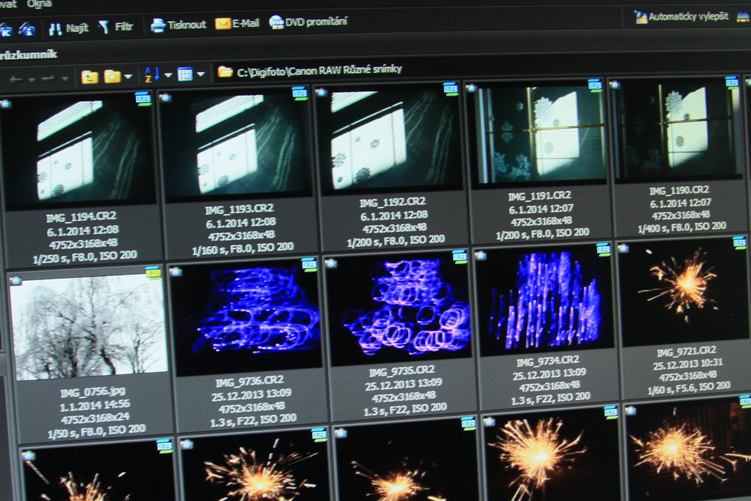
Task: Click the caption '1/400 s, F8.0, ISO 200'
Action: [x=682, y=227]
